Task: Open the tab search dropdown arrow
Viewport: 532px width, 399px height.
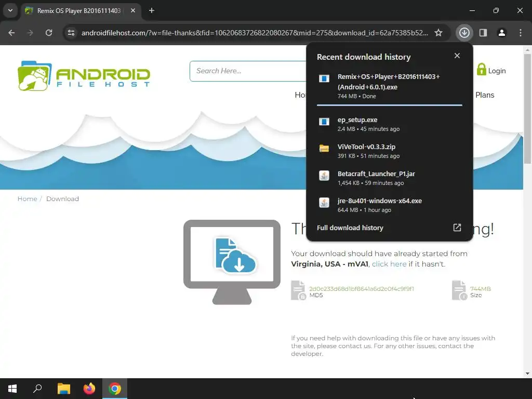Action: pyautogui.click(x=10, y=10)
